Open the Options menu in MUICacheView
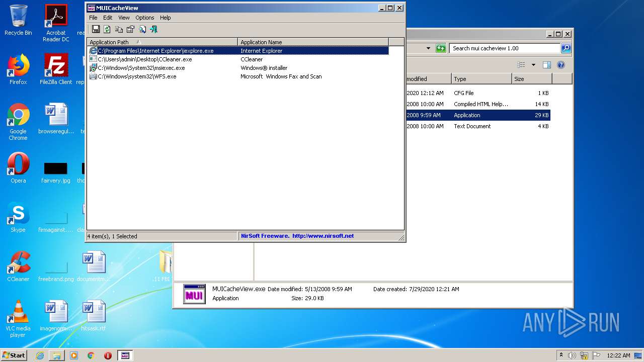644x362 pixels. 145,18
